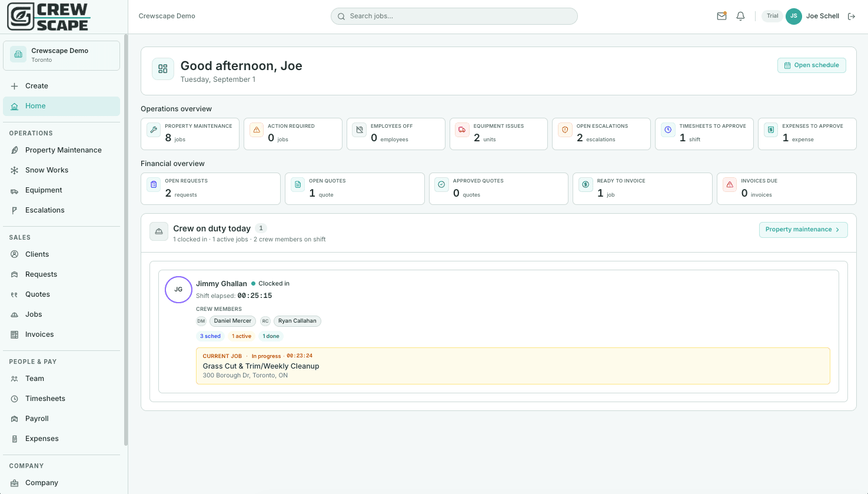Open the Equipment section in the sidebar

coord(62,190)
